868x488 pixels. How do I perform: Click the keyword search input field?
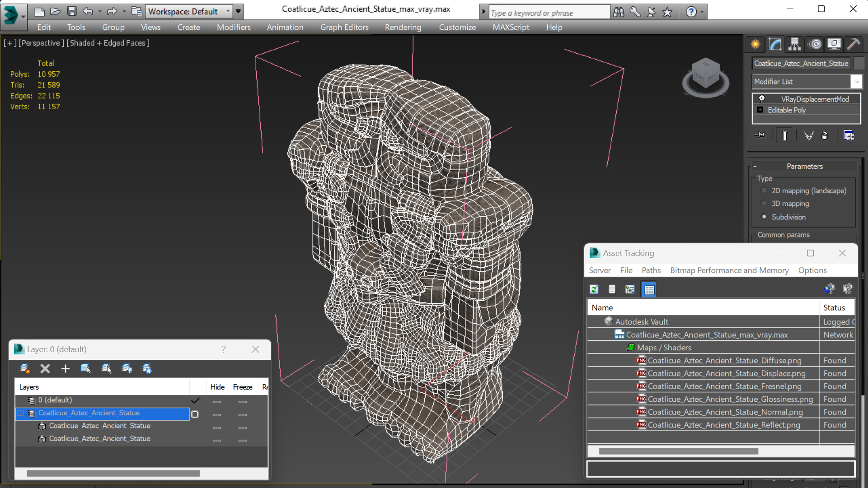[549, 13]
